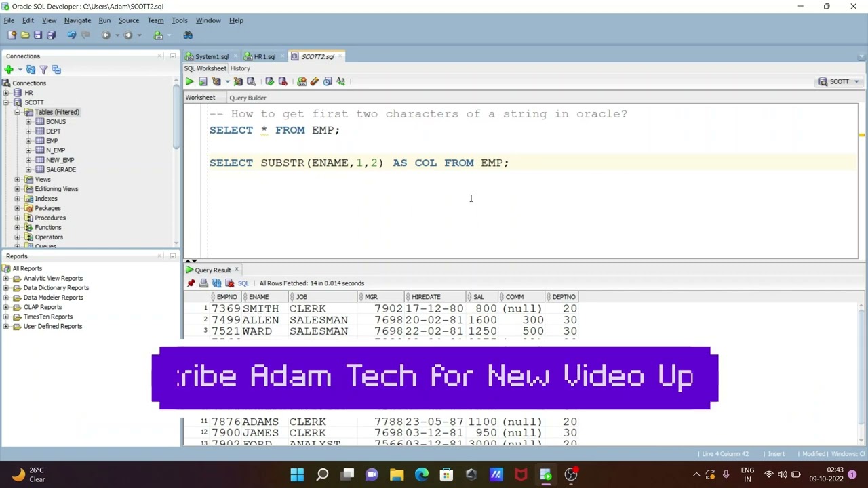Refresh the Connections tree
Screen dimensions: 868x488
(31, 69)
